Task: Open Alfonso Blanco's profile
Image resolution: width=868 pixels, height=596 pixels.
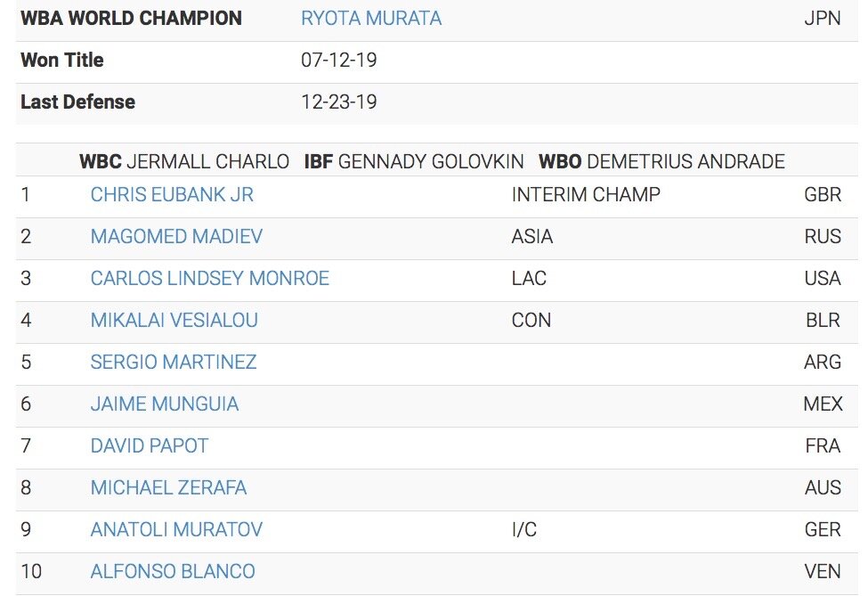Action: click(x=173, y=571)
